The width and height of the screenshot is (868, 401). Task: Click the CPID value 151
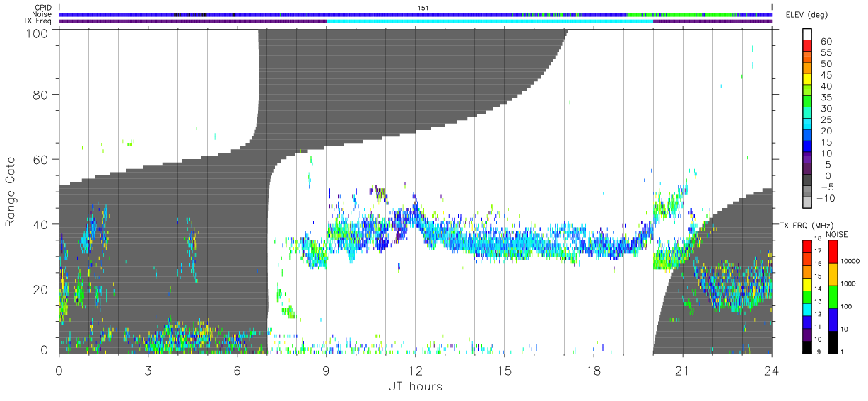pos(423,8)
